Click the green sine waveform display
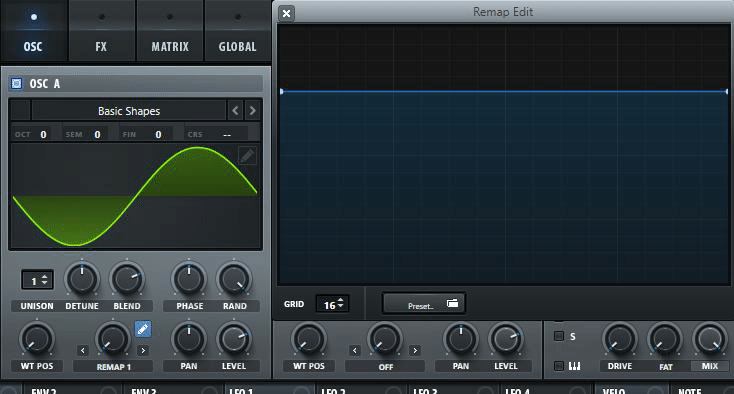Screen dimensions: 734x394 coord(135,196)
